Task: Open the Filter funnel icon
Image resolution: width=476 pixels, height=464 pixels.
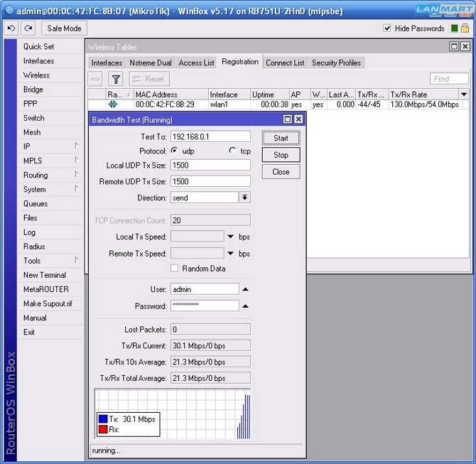Action: pos(116,80)
